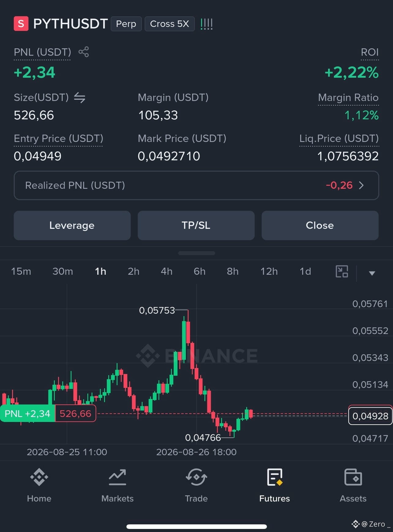Tap the PNL +2,34 chart position tag
This screenshot has height=532, width=393.
click(28, 414)
